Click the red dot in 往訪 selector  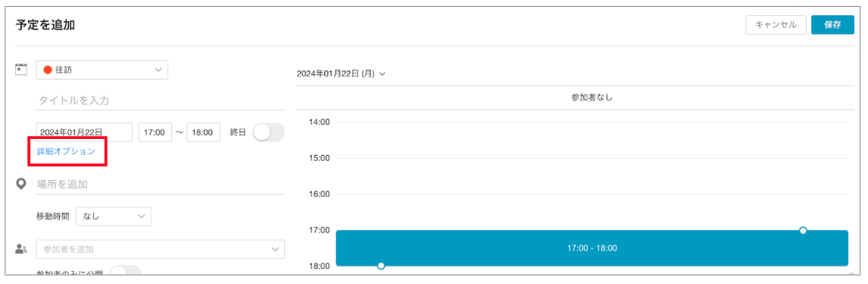[x=48, y=70]
